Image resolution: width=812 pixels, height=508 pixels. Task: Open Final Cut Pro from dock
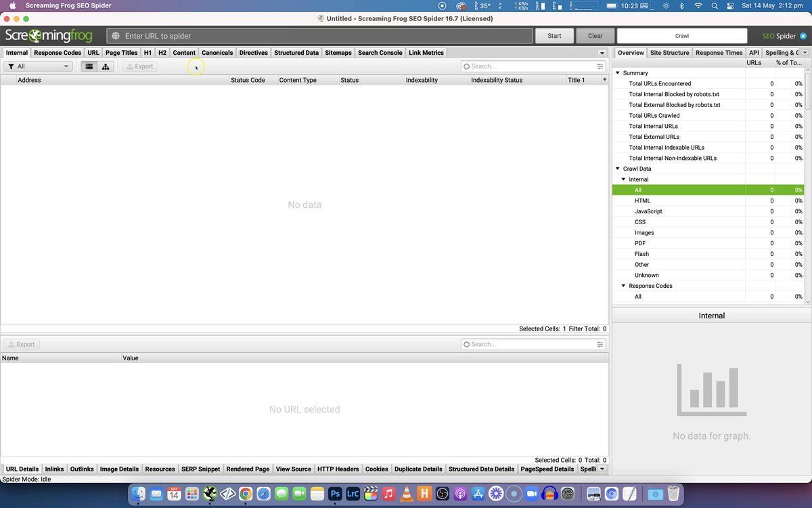(371, 494)
